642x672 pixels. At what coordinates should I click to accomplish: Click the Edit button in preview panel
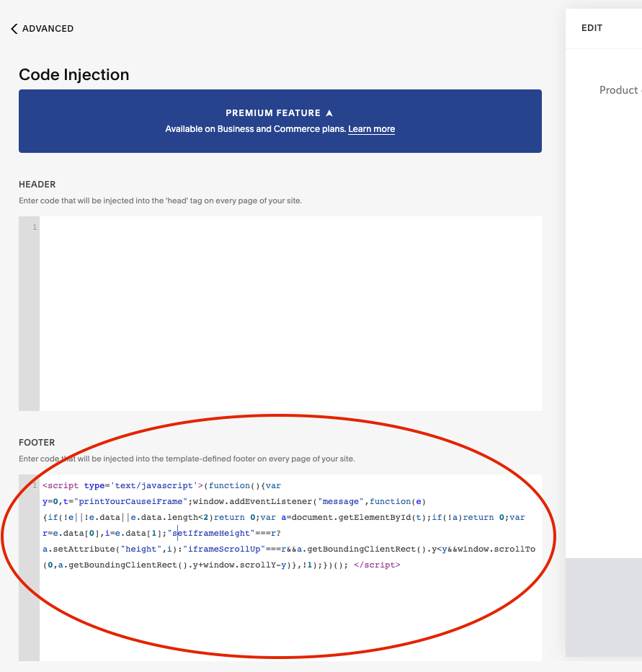tap(592, 28)
